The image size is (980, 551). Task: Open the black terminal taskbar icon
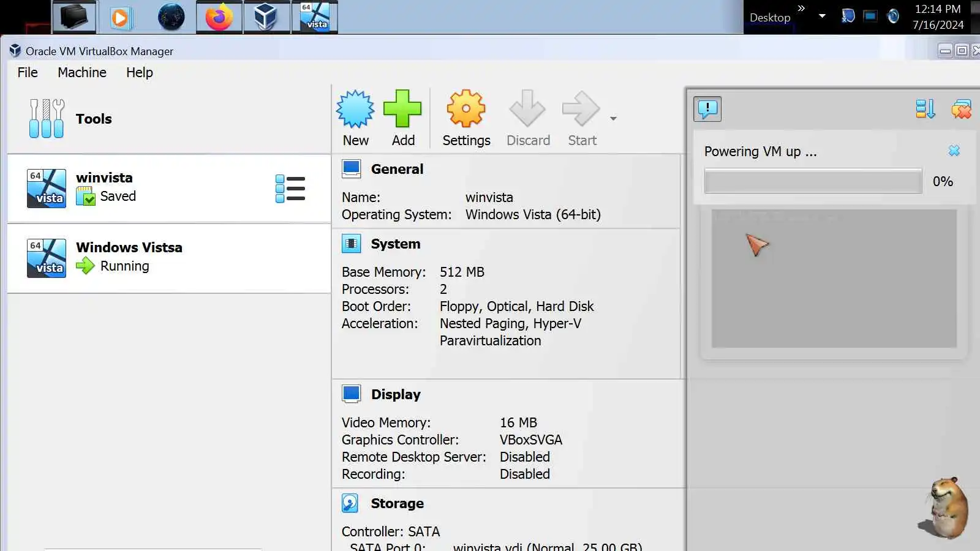pyautogui.click(x=75, y=17)
